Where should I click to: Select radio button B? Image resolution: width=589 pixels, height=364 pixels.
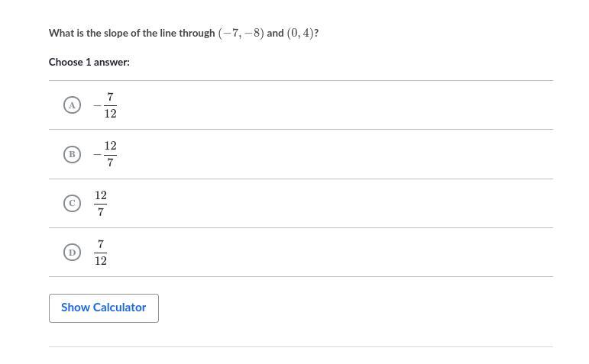[72, 154]
